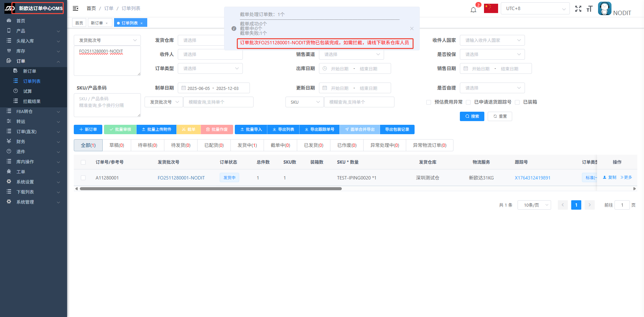Collapse the sidebar with hamburger icon

(75, 8)
